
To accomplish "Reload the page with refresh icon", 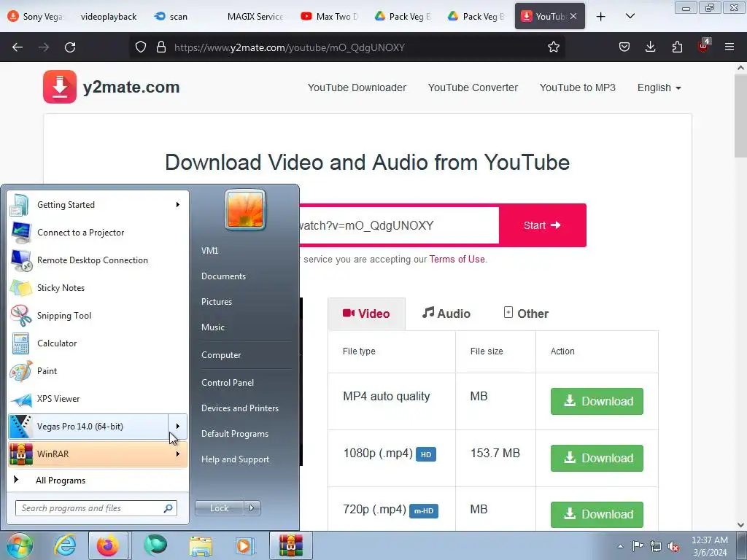I will coord(70,47).
